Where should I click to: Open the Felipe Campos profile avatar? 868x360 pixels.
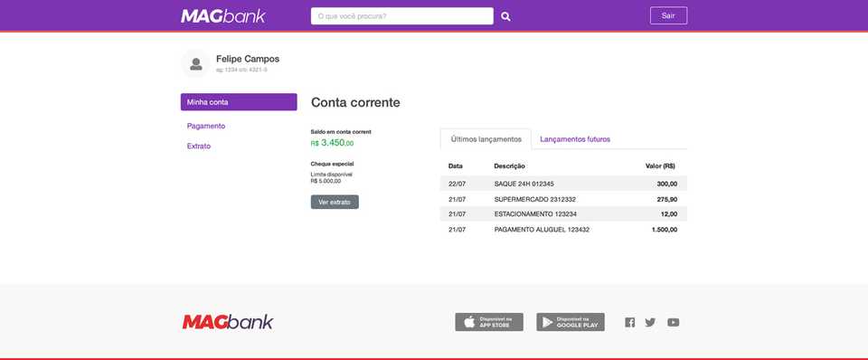[x=196, y=63]
